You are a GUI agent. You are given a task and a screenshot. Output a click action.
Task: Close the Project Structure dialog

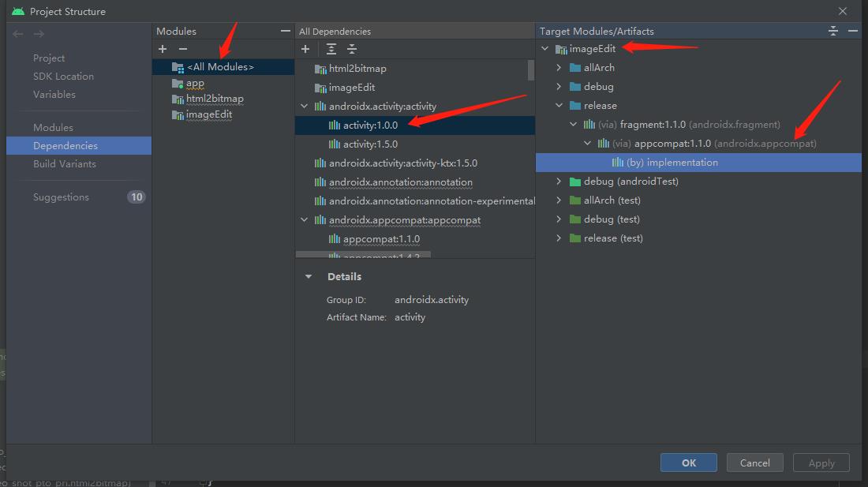[843, 11]
